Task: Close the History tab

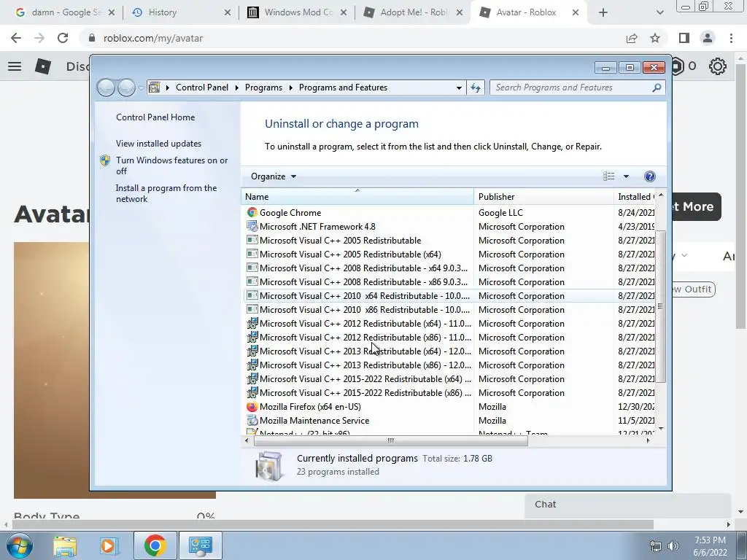Action: point(228,12)
